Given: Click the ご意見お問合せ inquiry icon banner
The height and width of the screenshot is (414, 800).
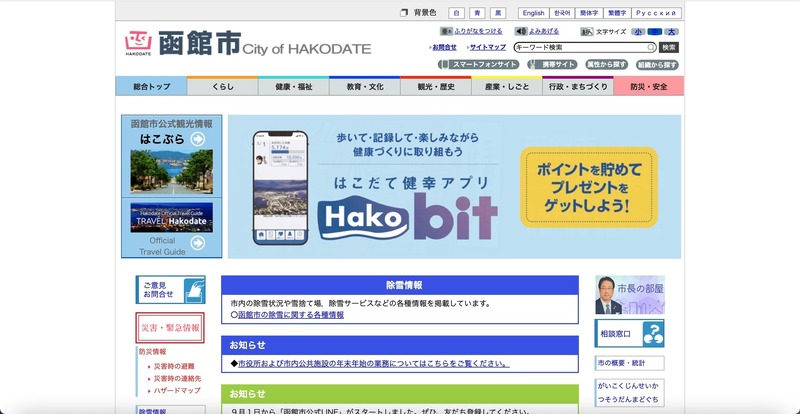Looking at the screenshot, I should [170, 290].
